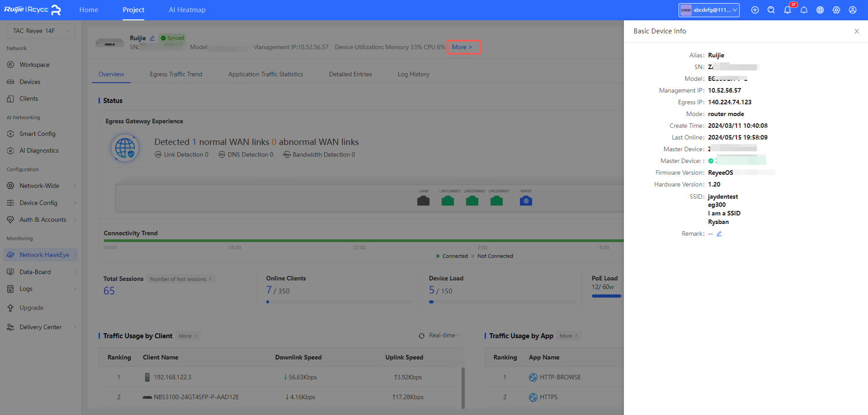Expand the Network-Wide sidebar menu
The width and height of the screenshot is (868, 415).
pyautogui.click(x=41, y=186)
